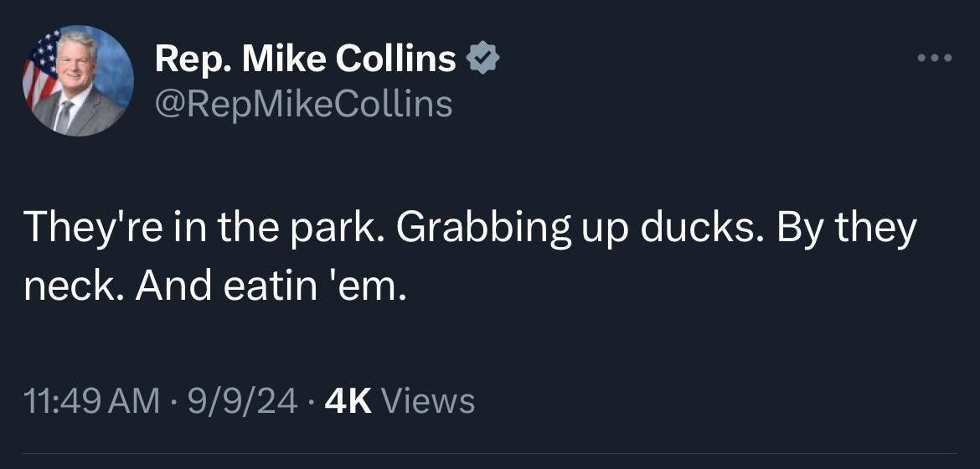Image resolution: width=980 pixels, height=469 pixels.
Task: Open the @RepMikeCollins handle link
Action: click(303, 104)
